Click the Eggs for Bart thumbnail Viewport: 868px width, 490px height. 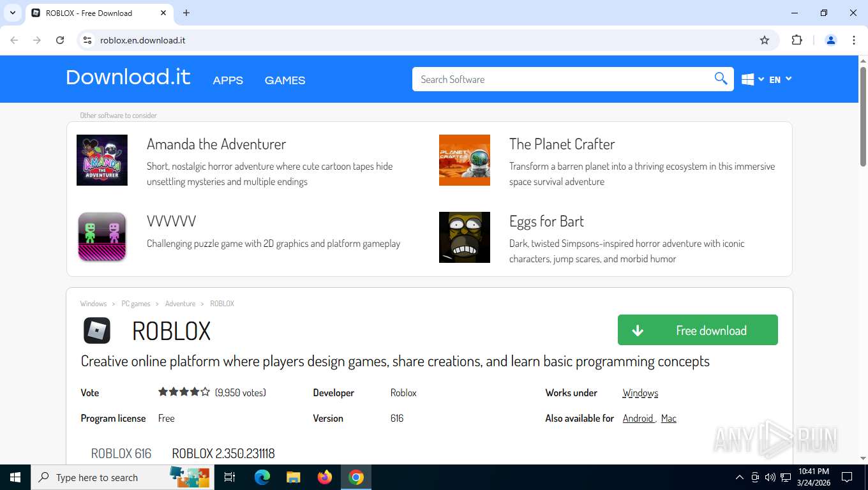[465, 237]
